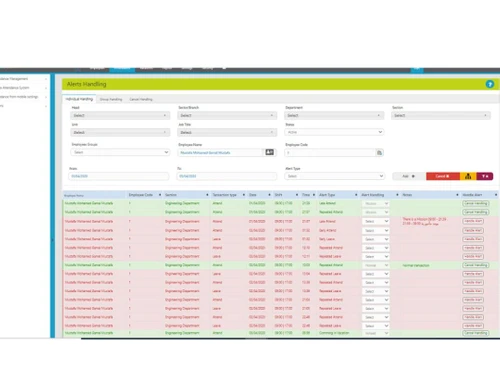Click the purple clear filter button

tap(485, 176)
